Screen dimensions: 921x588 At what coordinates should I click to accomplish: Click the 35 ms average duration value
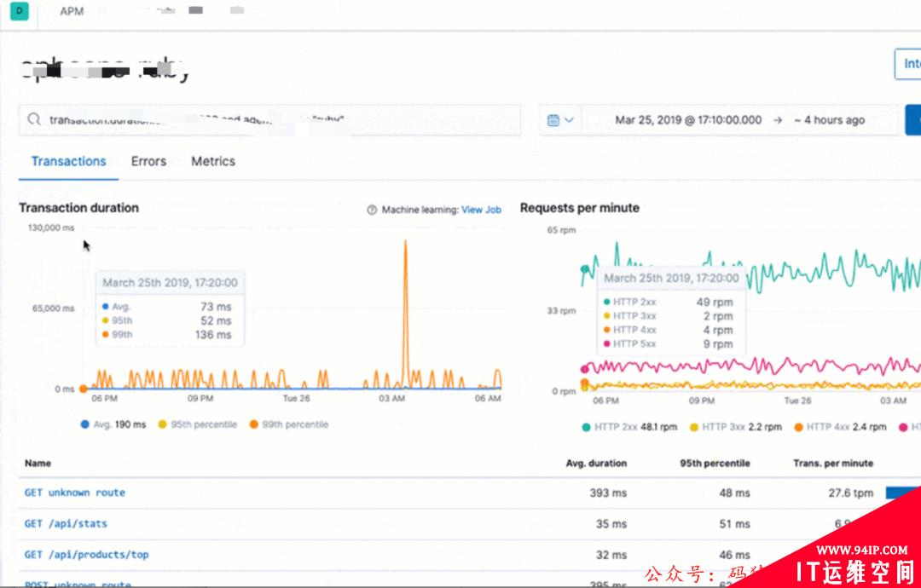tap(611, 524)
